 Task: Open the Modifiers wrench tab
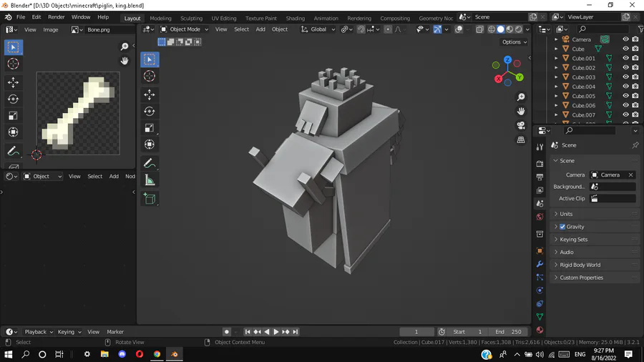tap(540, 264)
